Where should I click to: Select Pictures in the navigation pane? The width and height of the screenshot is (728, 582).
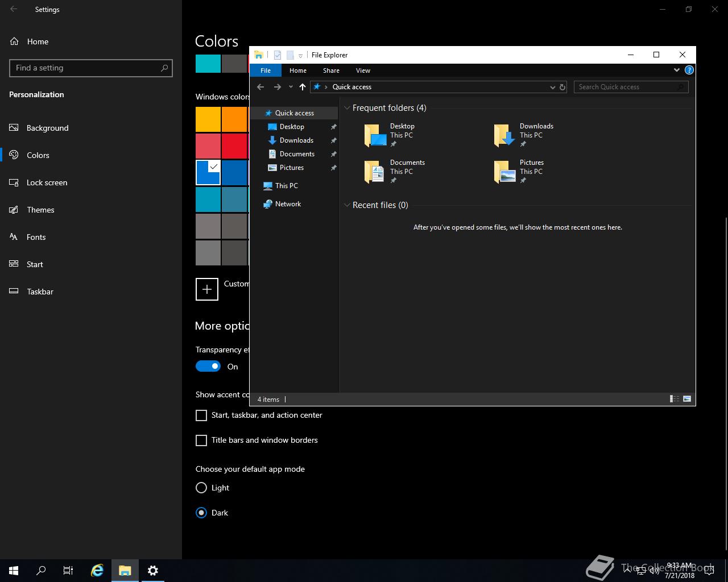point(292,168)
